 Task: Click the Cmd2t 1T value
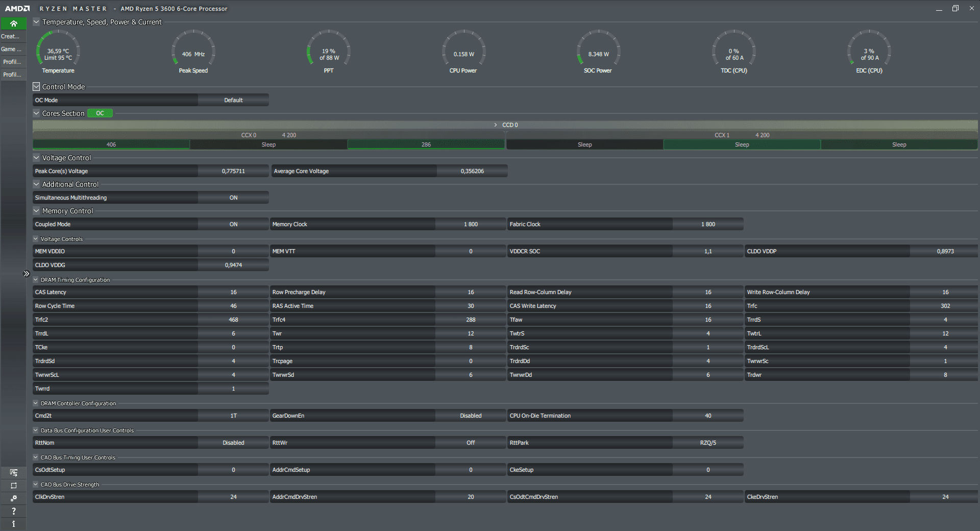pyautogui.click(x=233, y=416)
